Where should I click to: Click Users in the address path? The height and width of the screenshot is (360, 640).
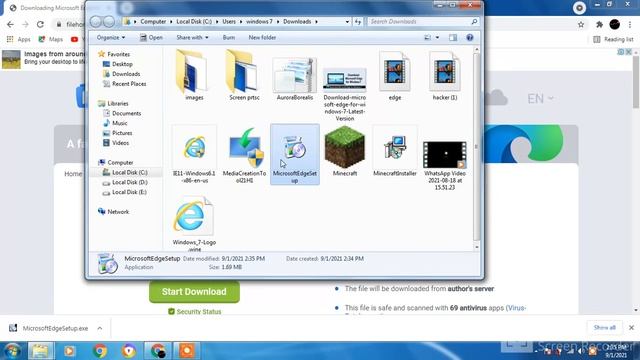229,22
